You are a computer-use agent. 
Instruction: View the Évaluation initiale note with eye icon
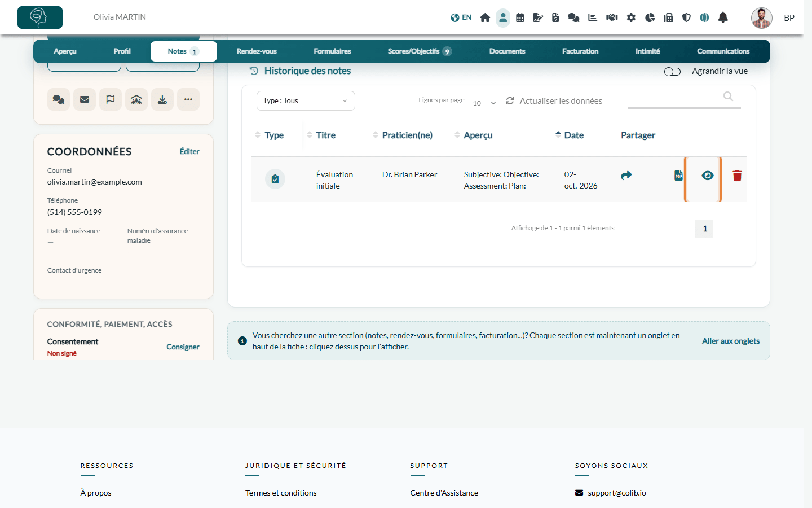pyautogui.click(x=708, y=176)
